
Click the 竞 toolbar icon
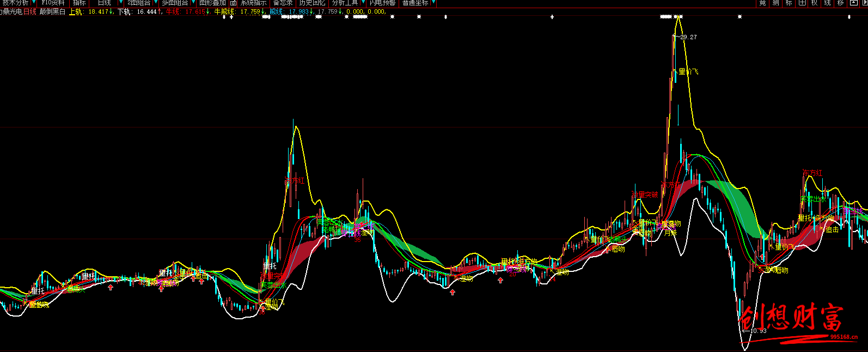pos(762,3)
